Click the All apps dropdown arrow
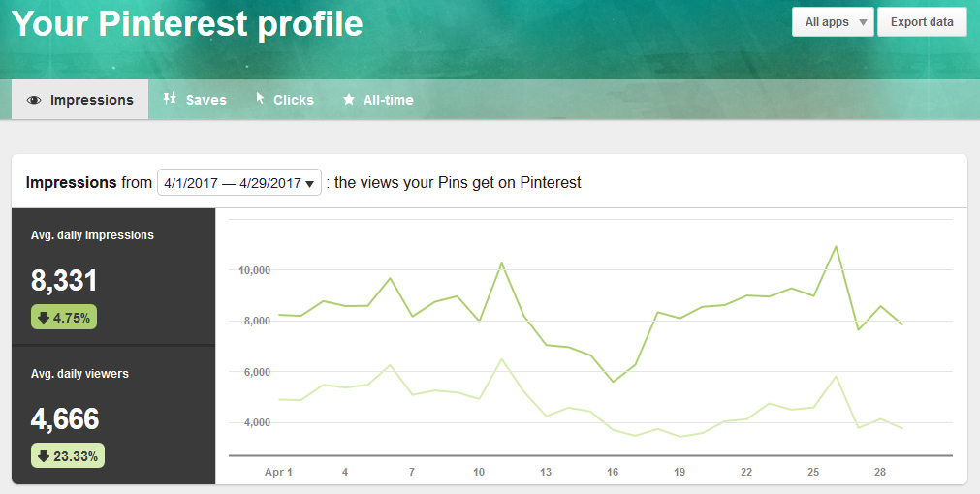This screenshot has height=494, width=980. pos(863,22)
